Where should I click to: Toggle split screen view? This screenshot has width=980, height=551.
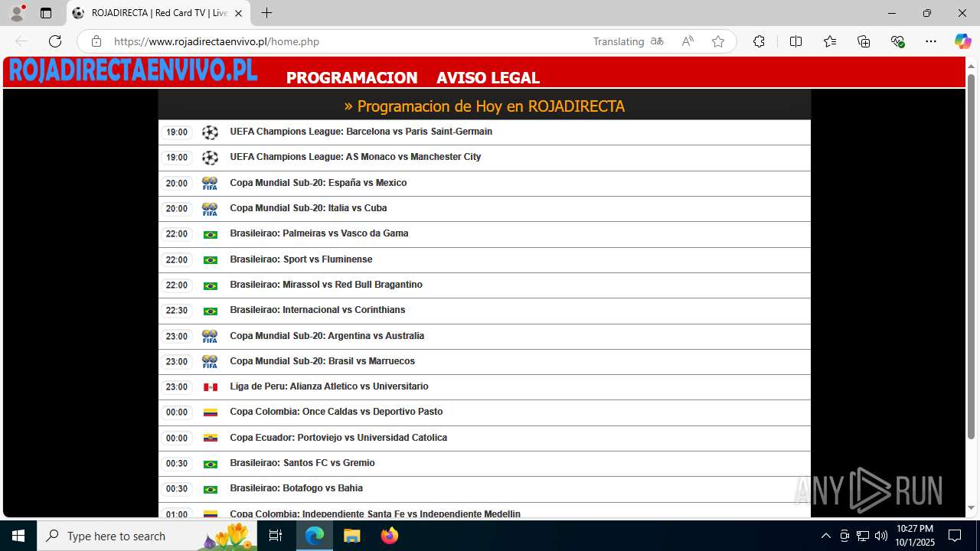pos(795,41)
